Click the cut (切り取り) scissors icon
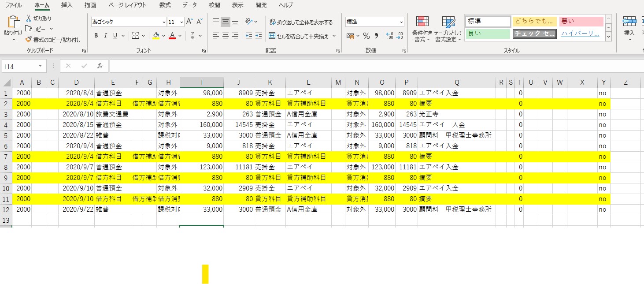 click(29, 19)
